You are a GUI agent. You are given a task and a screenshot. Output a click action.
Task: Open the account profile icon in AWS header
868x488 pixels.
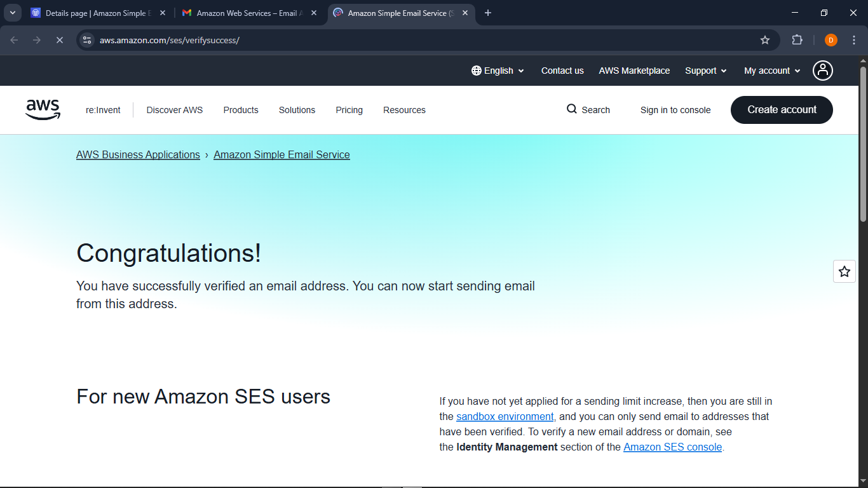click(x=822, y=71)
